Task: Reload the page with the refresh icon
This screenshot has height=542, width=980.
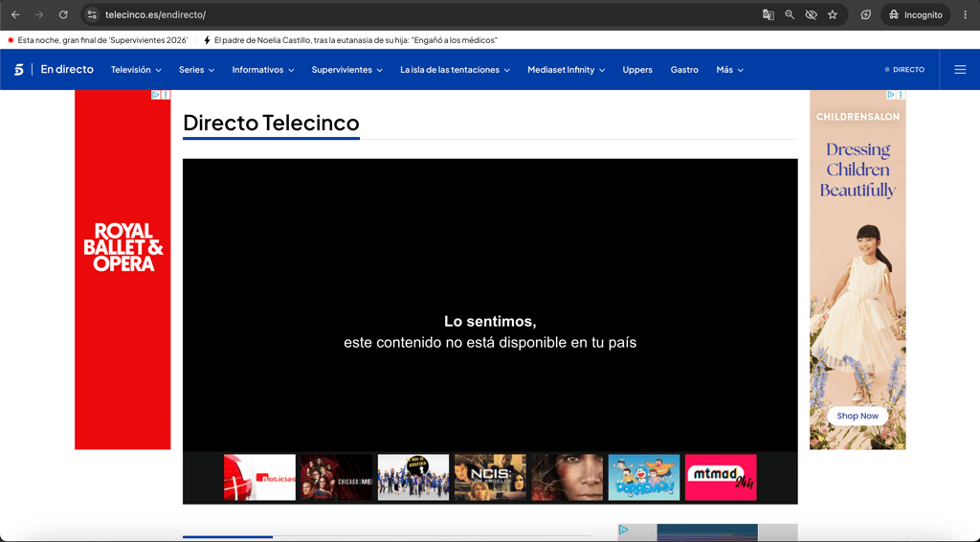Action: (63, 14)
